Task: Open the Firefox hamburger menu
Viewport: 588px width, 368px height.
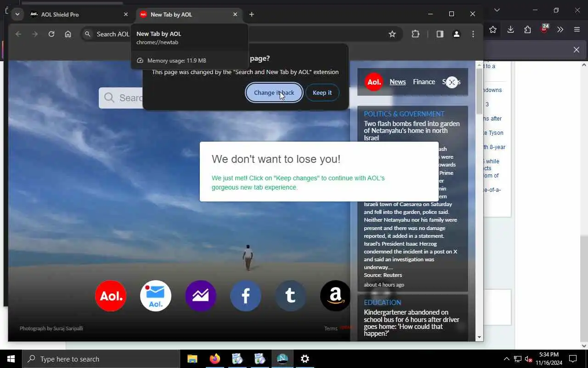Action: [x=577, y=29]
